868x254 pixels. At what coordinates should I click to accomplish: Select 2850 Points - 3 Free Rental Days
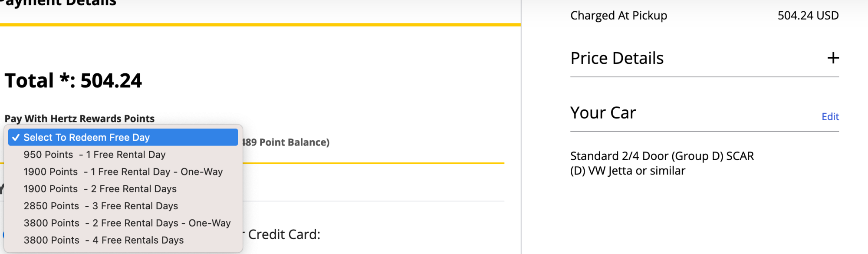pyautogui.click(x=123, y=206)
